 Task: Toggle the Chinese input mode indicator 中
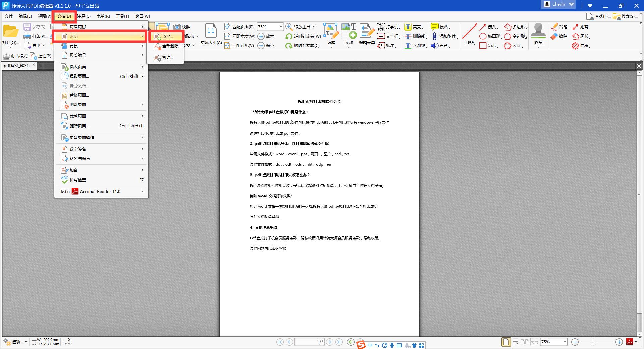(x=370, y=345)
